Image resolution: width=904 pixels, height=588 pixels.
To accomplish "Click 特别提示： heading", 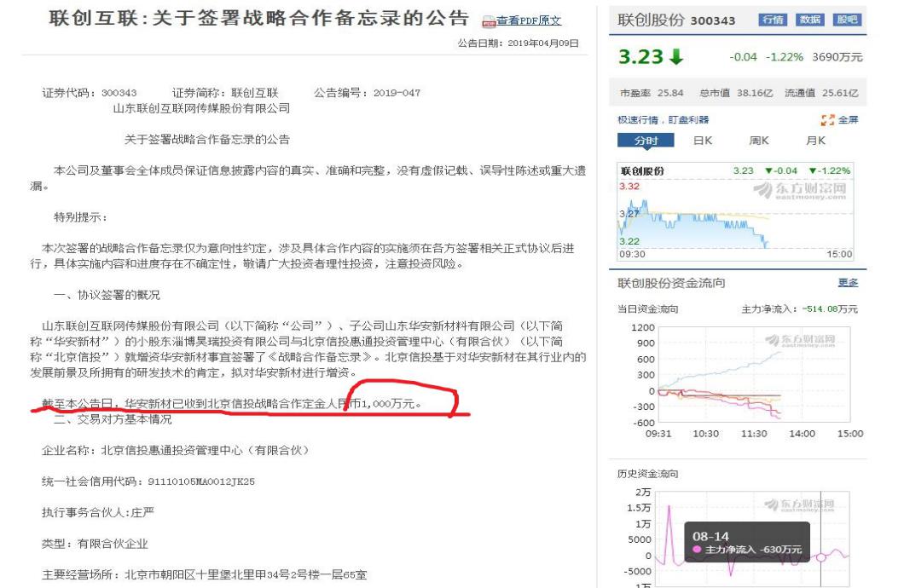I will point(80,217).
